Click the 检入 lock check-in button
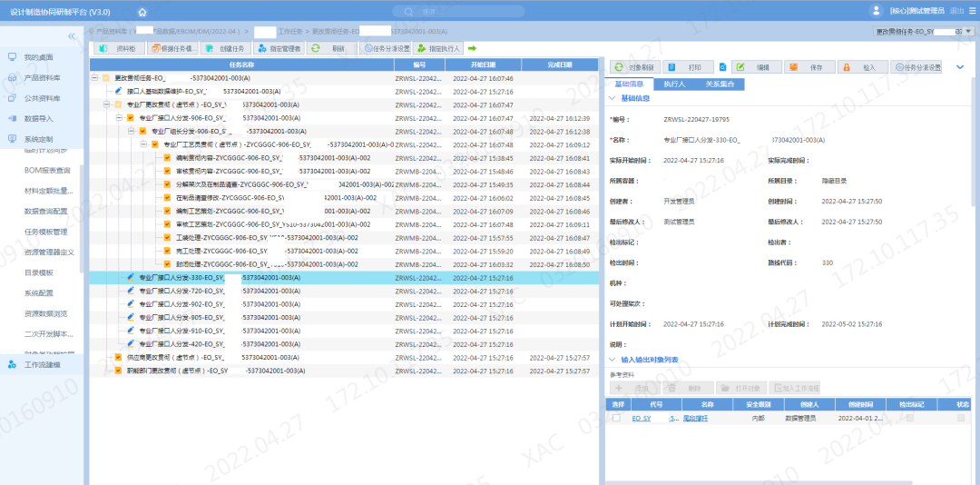980x485 pixels. pos(860,67)
